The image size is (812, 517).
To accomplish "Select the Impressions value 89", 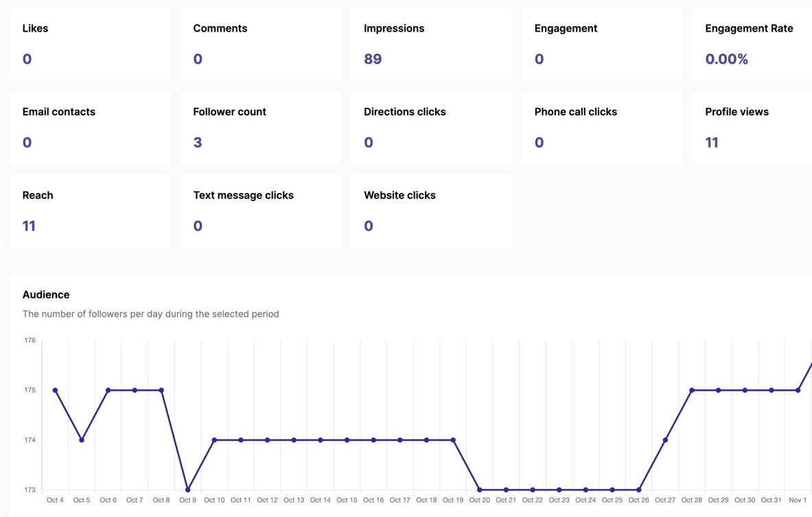I will pyautogui.click(x=372, y=59).
